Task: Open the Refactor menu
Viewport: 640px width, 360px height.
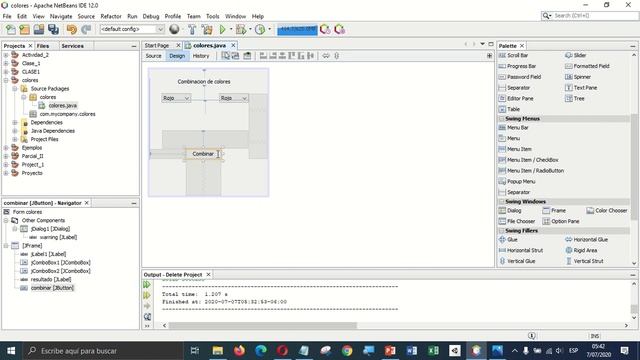Action: pos(111,16)
